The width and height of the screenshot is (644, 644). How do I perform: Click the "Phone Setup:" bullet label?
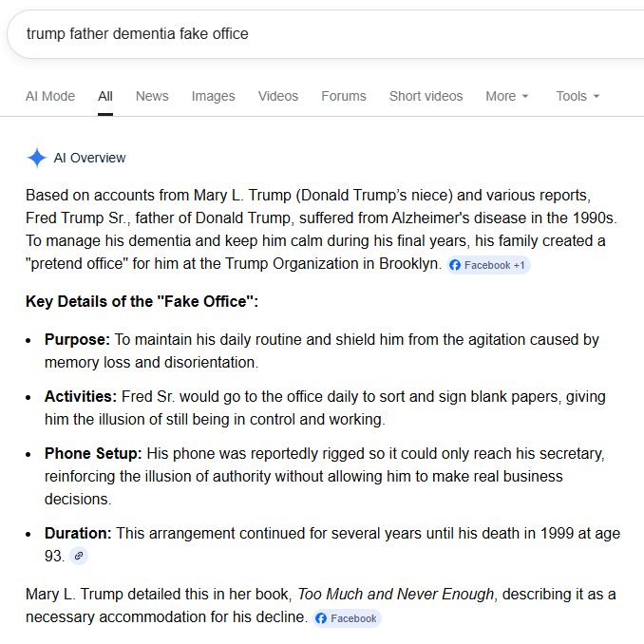click(93, 454)
